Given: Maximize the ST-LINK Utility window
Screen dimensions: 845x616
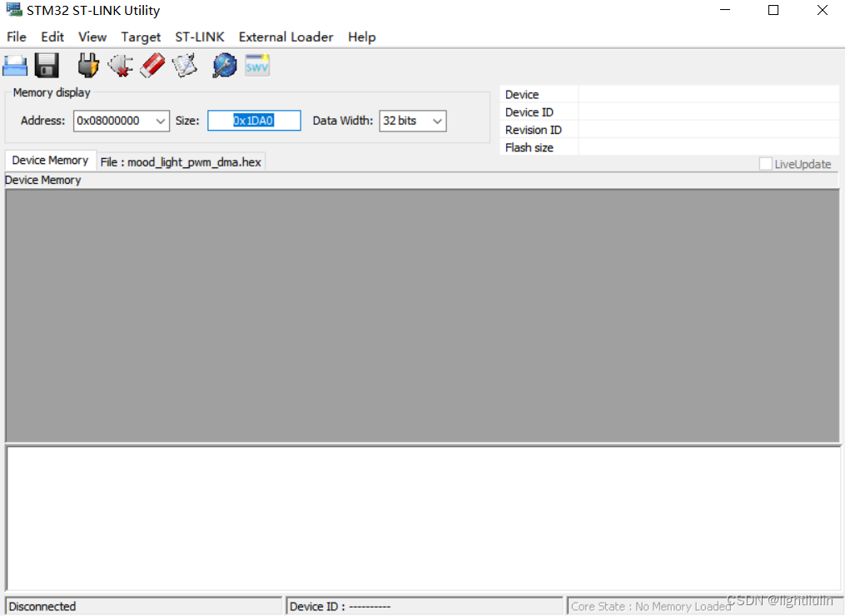Looking at the screenshot, I should pyautogui.click(x=773, y=10).
